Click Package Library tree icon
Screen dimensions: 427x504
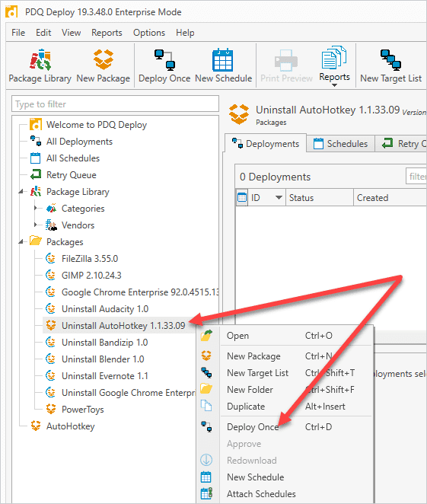coord(36,191)
